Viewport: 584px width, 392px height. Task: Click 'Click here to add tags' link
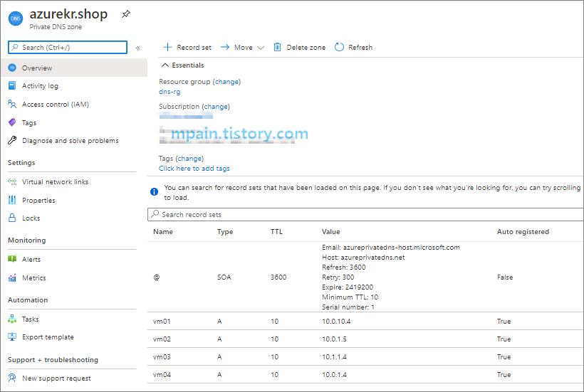coord(194,169)
